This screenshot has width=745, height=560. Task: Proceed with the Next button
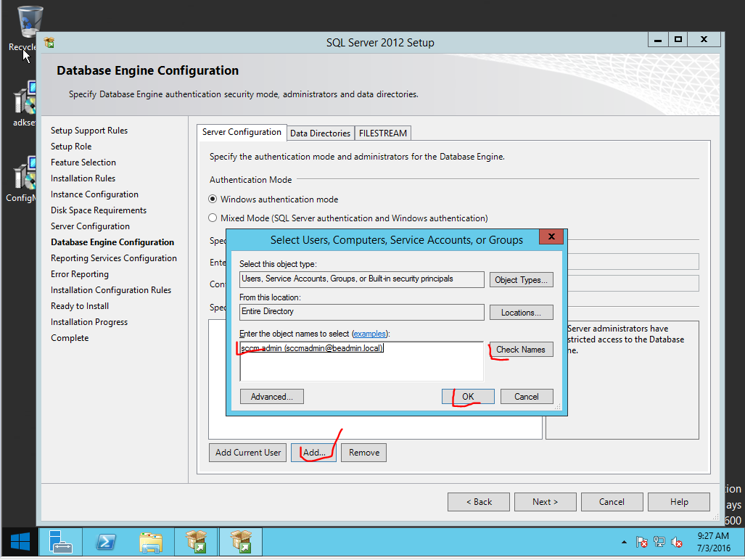pyautogui.click(x=546, y=502)
